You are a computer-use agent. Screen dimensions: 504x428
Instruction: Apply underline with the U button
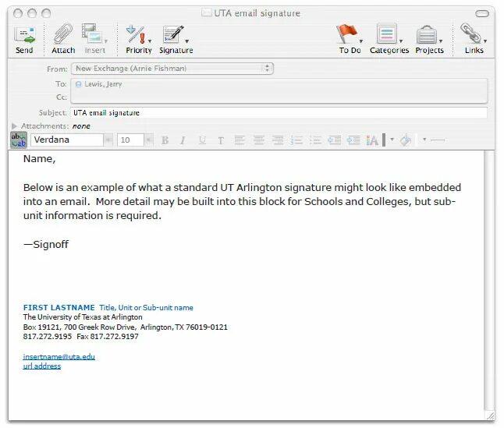[x=202, y=140]
